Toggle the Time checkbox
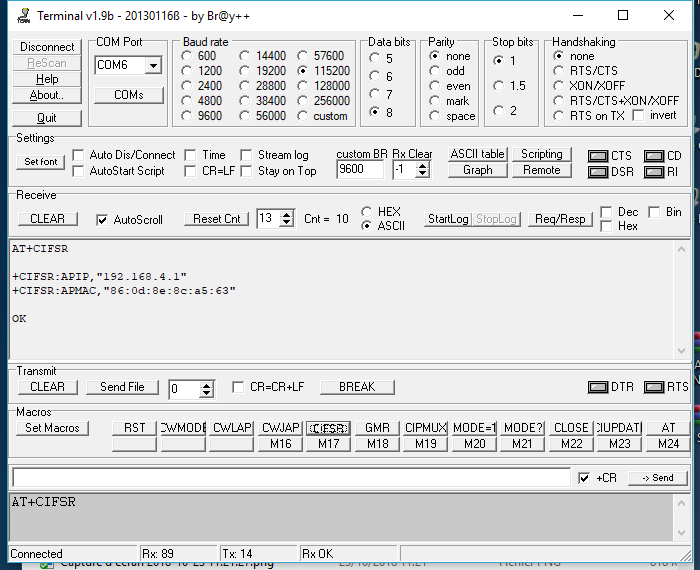 190,155
